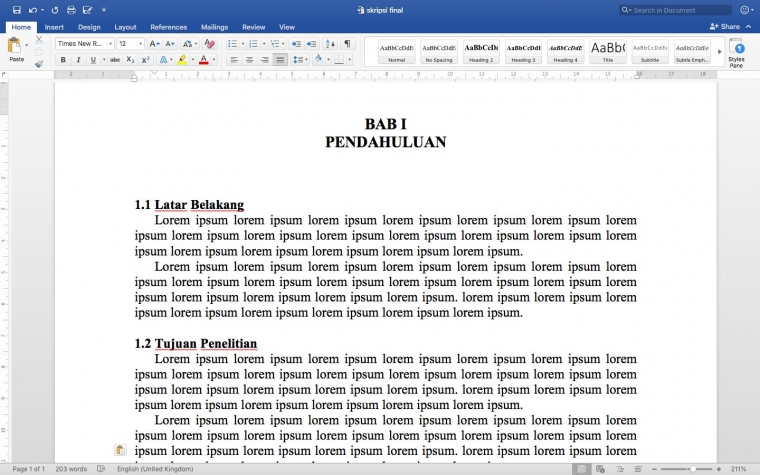The width and height of the screenshot is (760, 475).
Task: Apply the Heading 2 style
Action: 481,52
